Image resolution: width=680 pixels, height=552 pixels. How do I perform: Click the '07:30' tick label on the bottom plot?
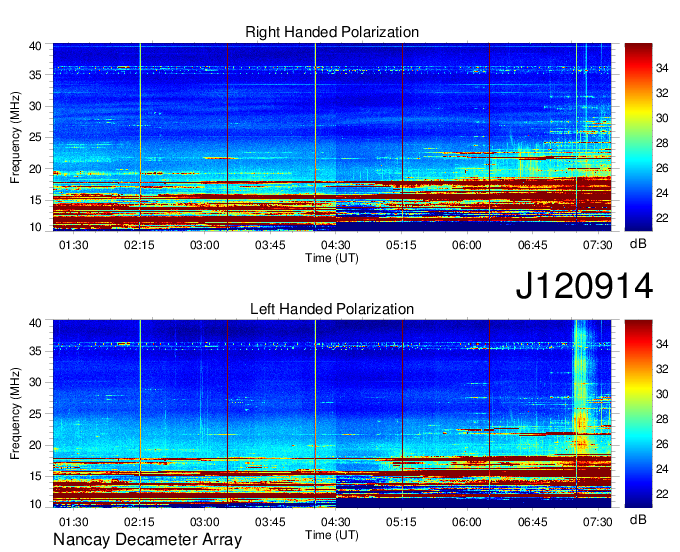pos(598,522)
